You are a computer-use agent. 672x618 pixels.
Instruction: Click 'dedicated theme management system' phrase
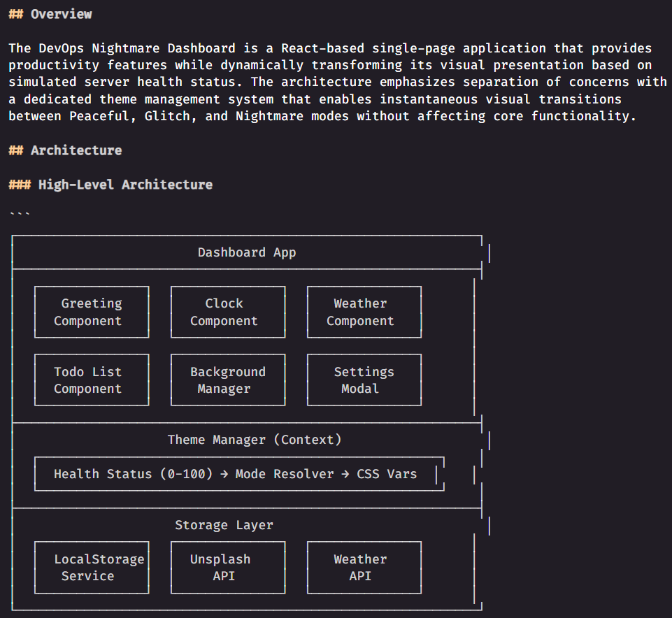[x=148, y=99]
